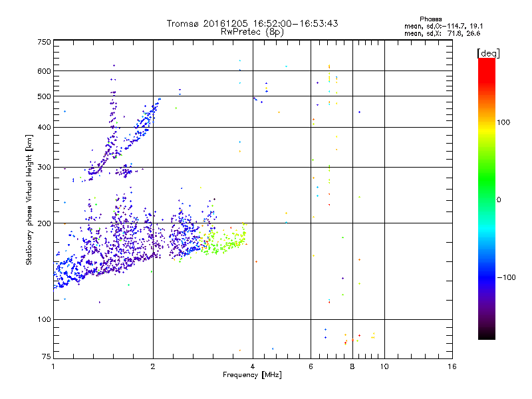Click the y-axis label "Stationary phase Virtual Height [km]"

click(29, 199)
